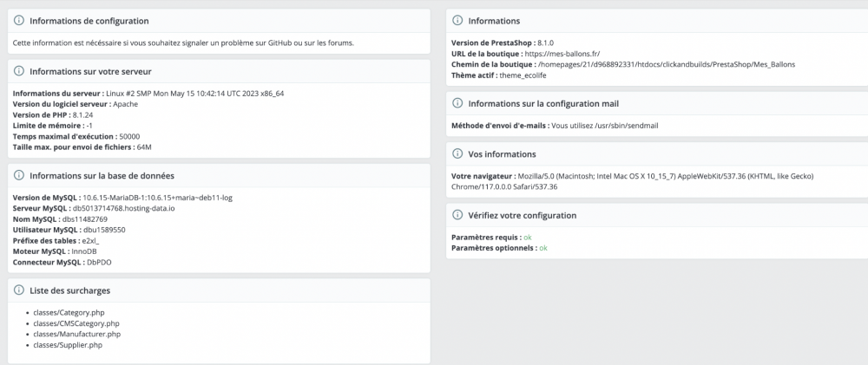Click the sentence about reporting a problem on GitHub
Image resolution: width=868 pixels, height=365 pixels.
coord(183,42)
